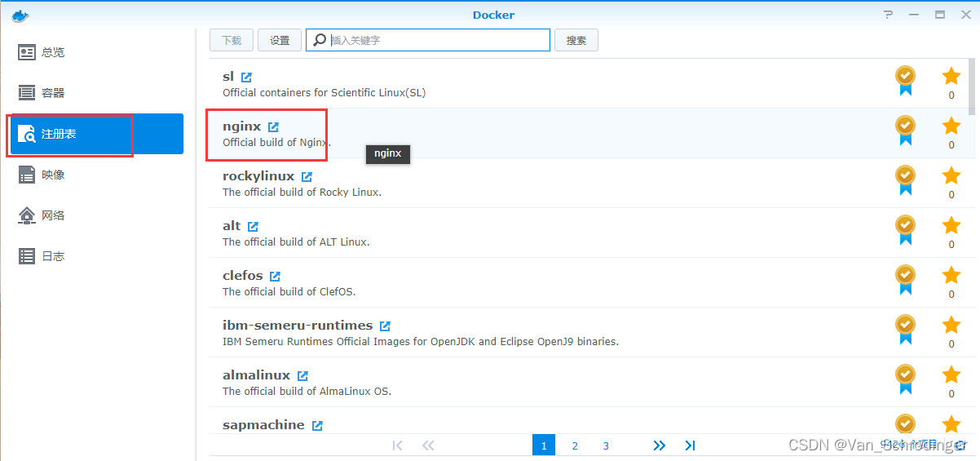Viewport: 980px width, 461px height.
Task: Click the star icon in almalinux row
Action: pos(951,375)
